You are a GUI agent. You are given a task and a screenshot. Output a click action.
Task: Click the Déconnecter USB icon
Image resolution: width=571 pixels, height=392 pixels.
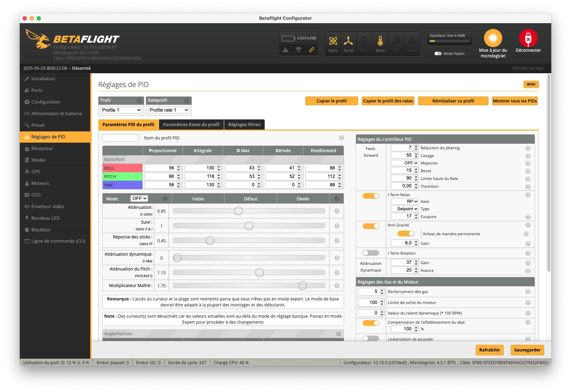click(528, 38)
